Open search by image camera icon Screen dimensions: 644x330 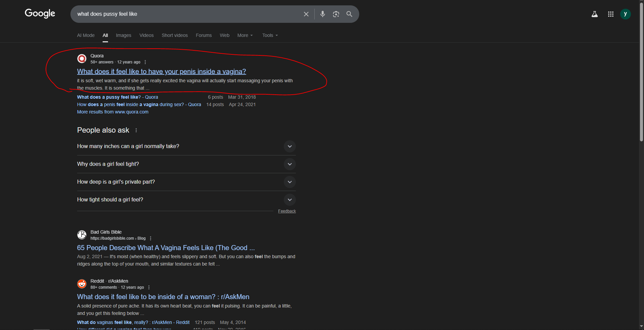[x=336, y=14]
